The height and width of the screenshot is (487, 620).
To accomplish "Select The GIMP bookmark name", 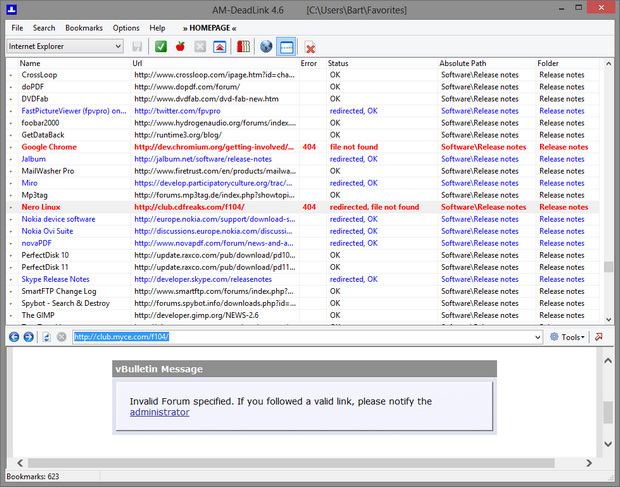I will (38, 315).
